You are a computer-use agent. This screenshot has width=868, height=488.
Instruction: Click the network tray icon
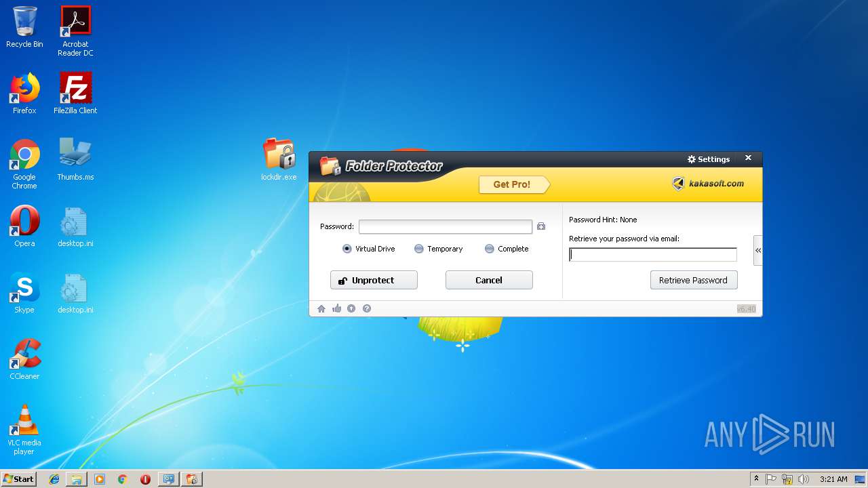[x=787, y=479]
